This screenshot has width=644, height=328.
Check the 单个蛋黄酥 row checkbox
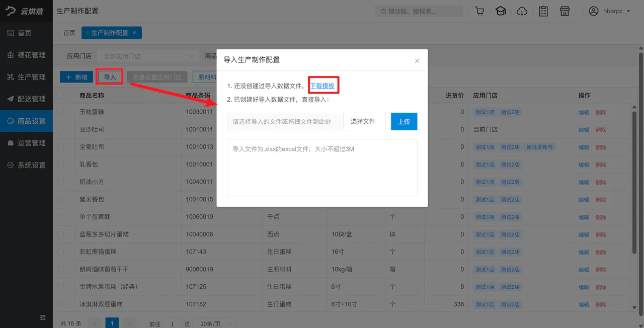[x=60, y=217]
